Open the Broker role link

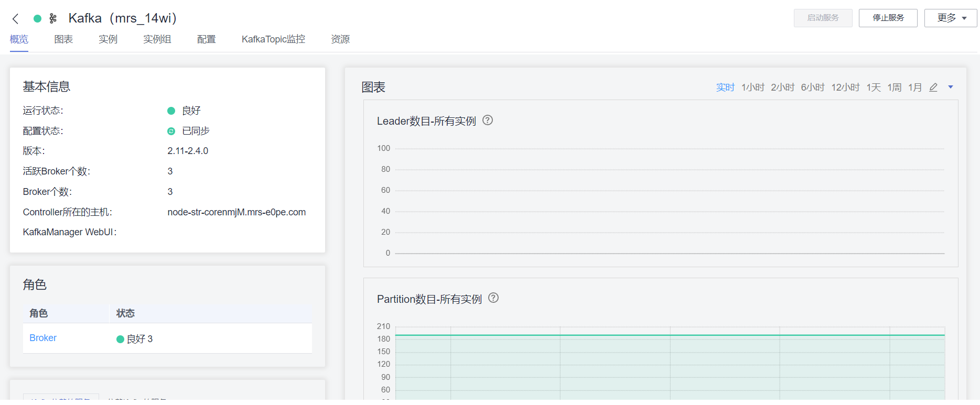[43, 338]
